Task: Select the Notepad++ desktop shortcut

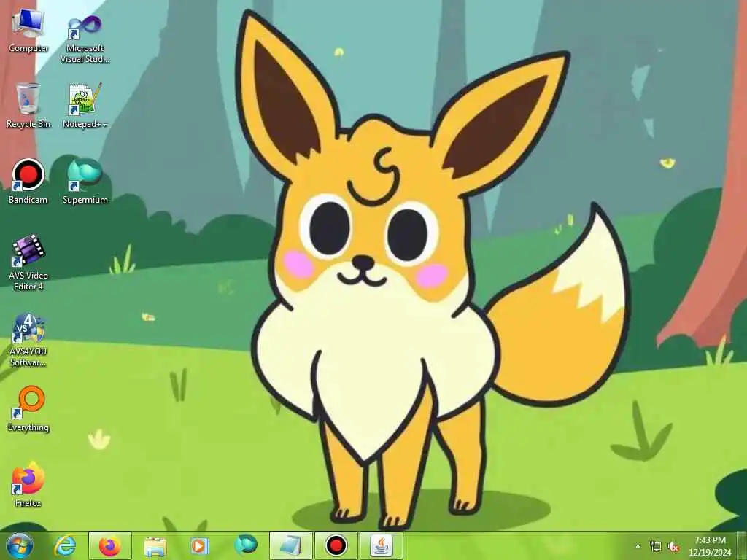Action: (x=85, y=106)
